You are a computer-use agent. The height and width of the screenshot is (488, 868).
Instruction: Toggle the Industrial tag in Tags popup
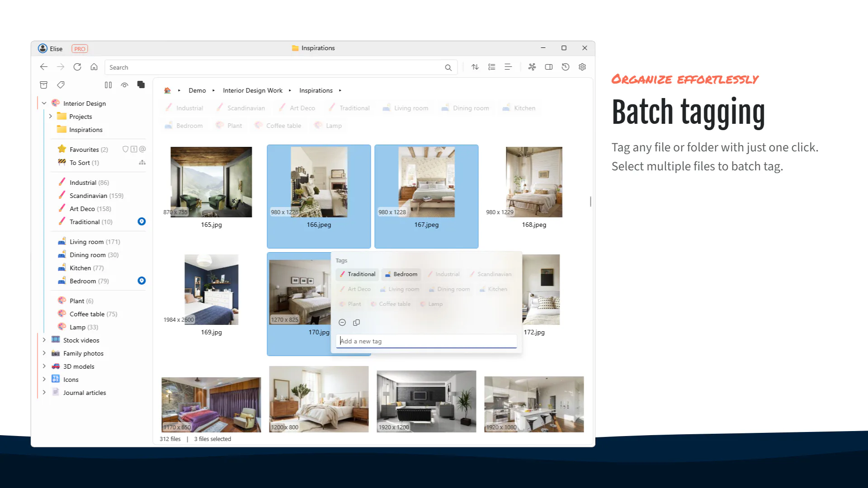point(443,274)
